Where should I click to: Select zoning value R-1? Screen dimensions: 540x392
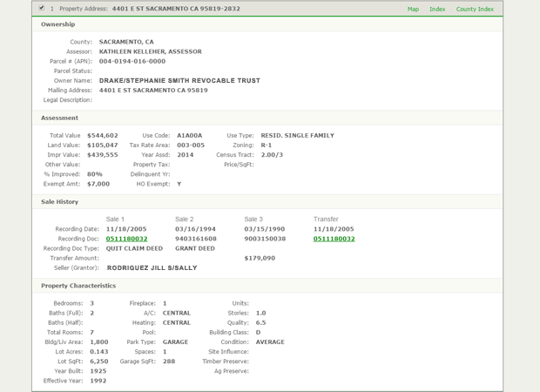click(267, 145)
